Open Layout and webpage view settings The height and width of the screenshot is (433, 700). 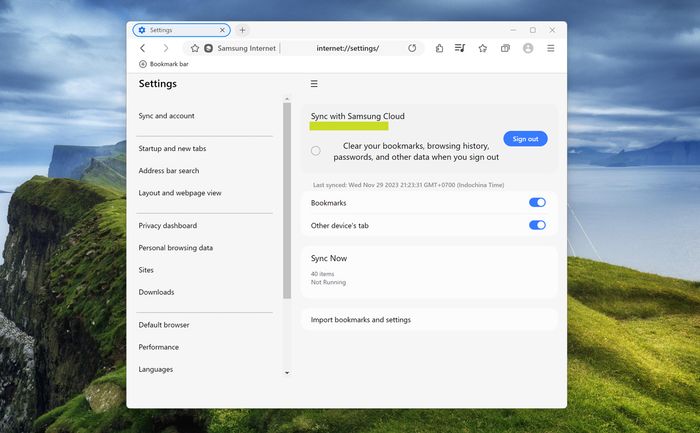coord(180,193)
